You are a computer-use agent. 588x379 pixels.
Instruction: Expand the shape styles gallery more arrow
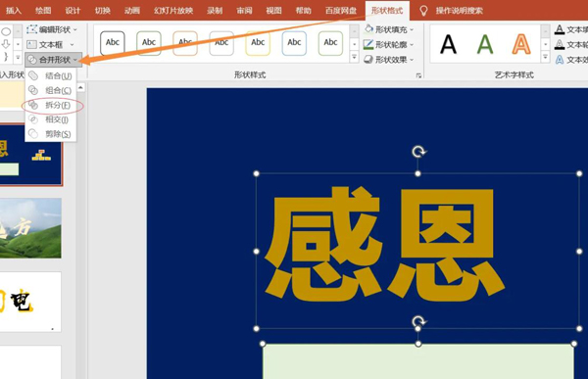[x=354, y=57]
